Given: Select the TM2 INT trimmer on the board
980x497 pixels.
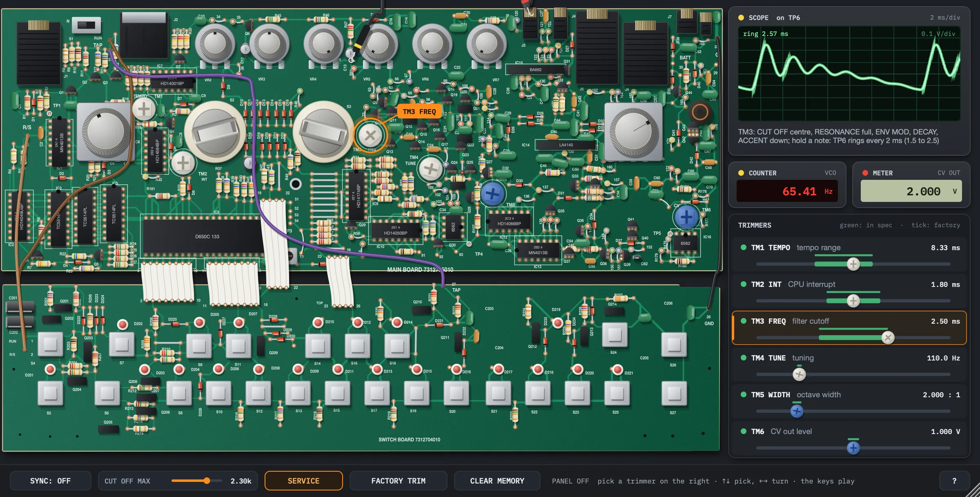Looking at the screenshot, I should pos(183,163).
